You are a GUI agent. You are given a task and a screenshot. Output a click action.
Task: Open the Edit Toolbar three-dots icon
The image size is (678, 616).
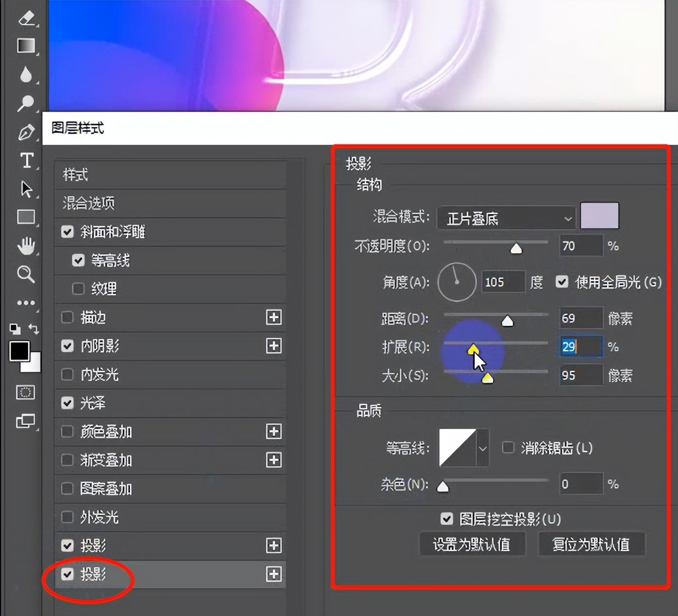coord(26,303)
